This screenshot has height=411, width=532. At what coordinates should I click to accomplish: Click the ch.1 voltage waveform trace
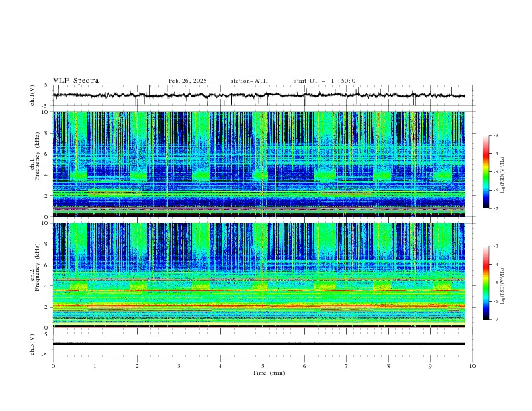259,95
